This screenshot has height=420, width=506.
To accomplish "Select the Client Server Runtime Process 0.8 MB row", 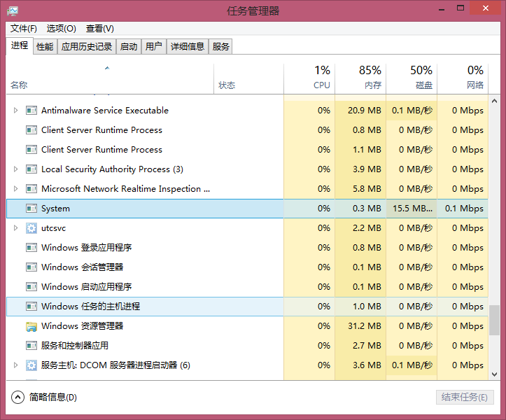I will click(247, 130).
